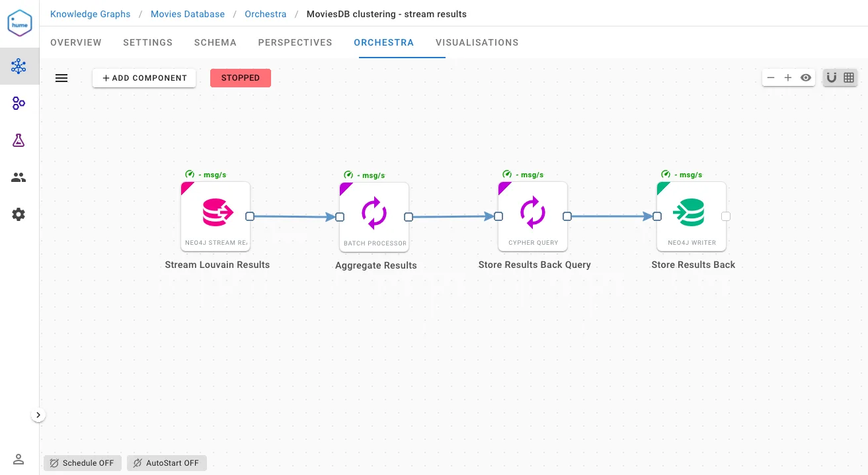The height and width of the screenshot is (475, 868).
Task: Click the Hume logo icon
Action: [x=20, y=23]
